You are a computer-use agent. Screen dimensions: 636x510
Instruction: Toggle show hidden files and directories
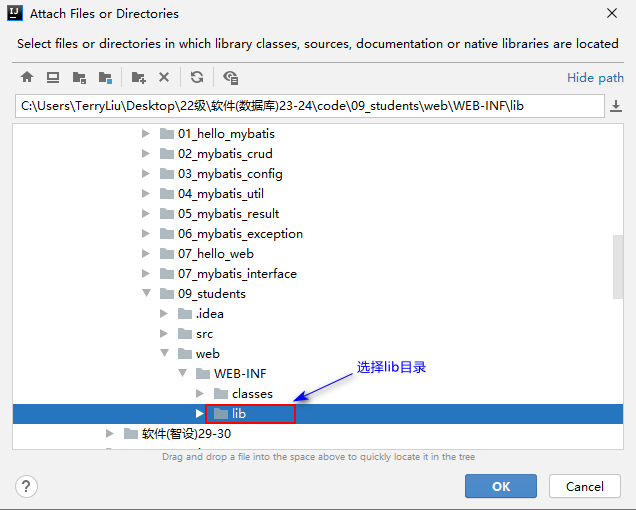(x=231, y=77)
